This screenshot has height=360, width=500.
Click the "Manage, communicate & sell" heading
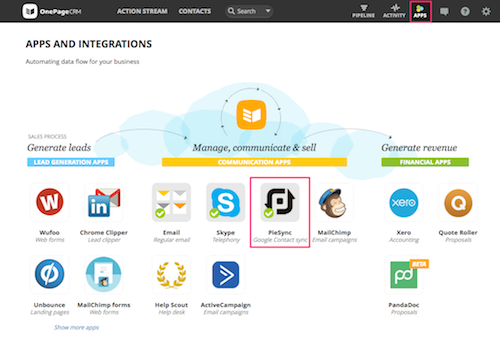pyautogui.click(x=254, y=147)
